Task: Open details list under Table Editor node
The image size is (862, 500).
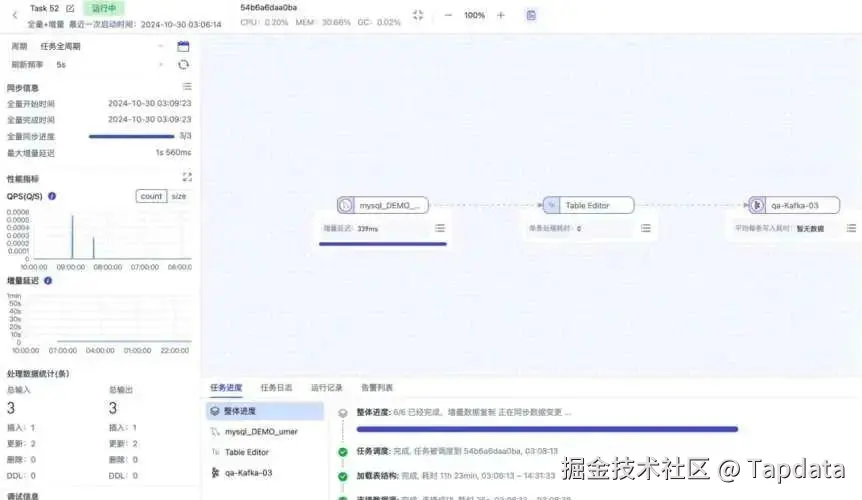Action: 645,228
